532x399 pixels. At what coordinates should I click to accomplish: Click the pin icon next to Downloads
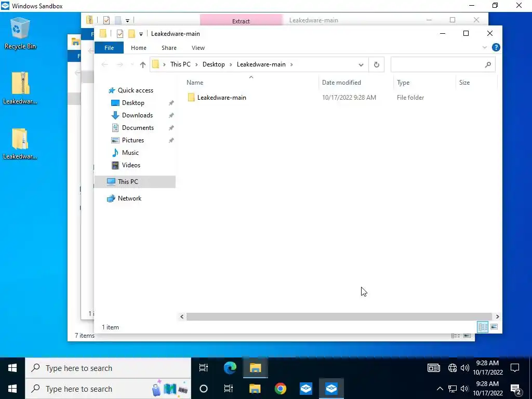click(171, 116)
